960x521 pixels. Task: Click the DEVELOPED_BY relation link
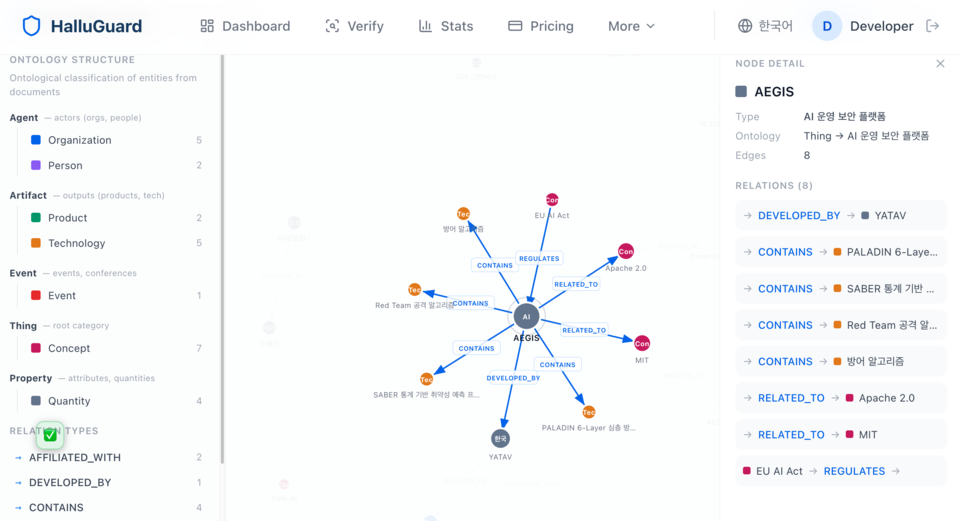(799, 215)
